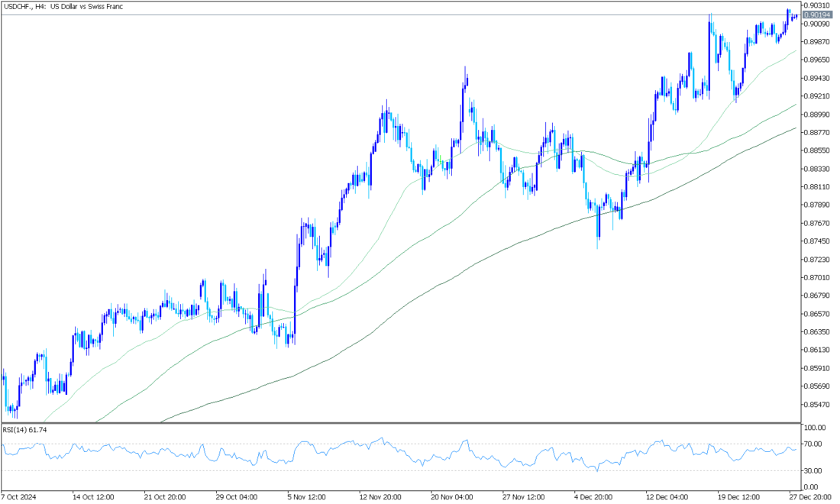Viewport: 840px width, 504px height.
Task: Click the 0.88330 price axis label
Action: click(x=816, y=169)
